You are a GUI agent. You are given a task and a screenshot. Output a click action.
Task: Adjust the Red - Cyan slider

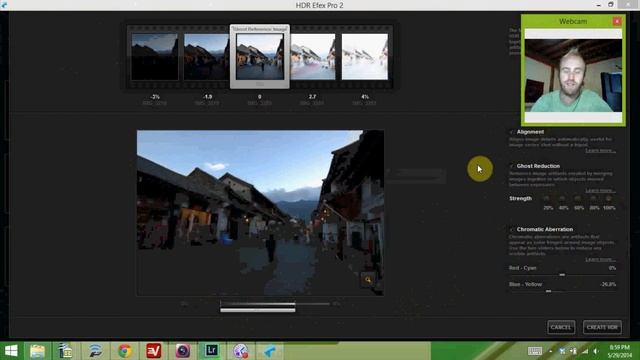562,275
